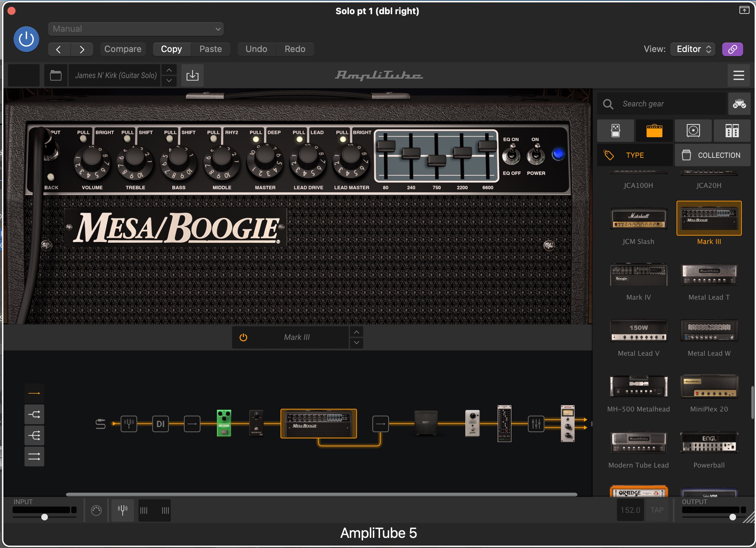
Task: Click the custom shop cart icon
Action: pos(739,104)
